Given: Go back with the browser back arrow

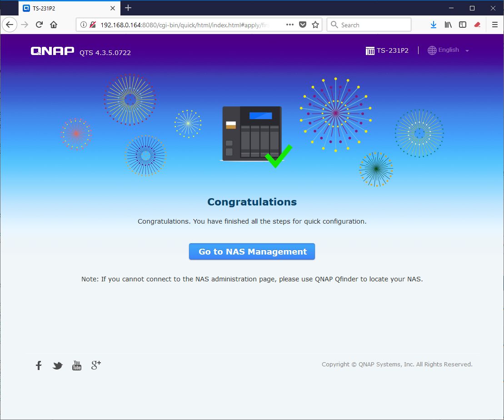Looking at the screenshot, I should [x=10, y=25].
